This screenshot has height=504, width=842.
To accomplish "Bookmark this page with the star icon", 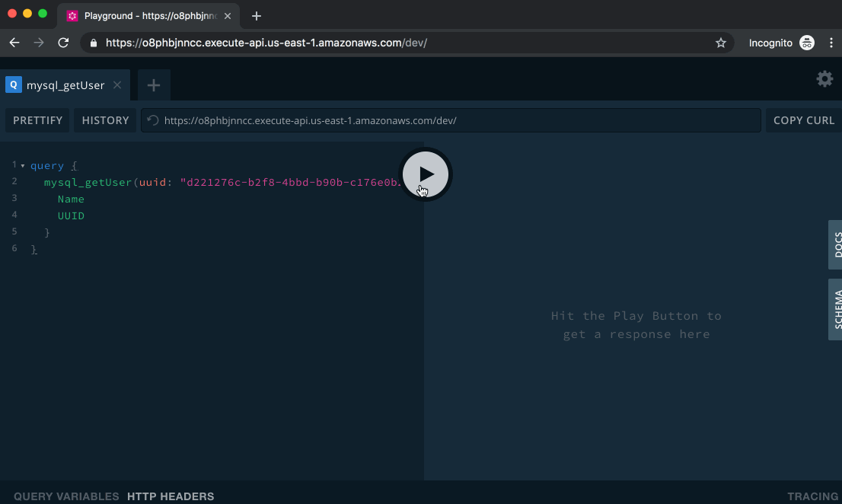I will click(720, 43).
